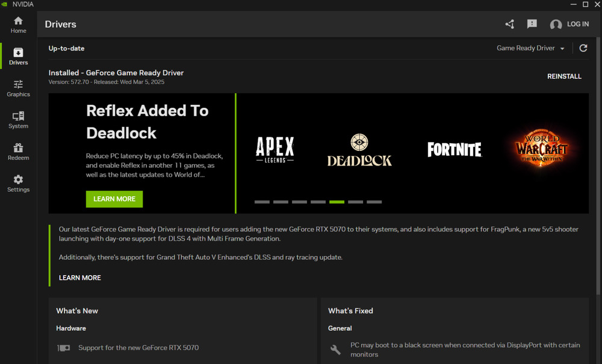Minimize the NVIDIA app window
The width and height of the screenshot is (602, 364).
(x=574, y=4)
